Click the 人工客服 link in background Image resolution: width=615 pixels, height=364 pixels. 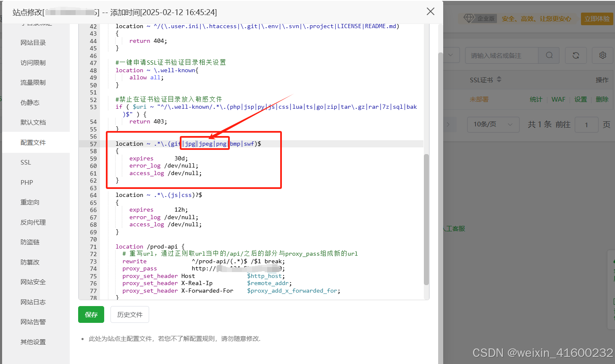point(454,228)
